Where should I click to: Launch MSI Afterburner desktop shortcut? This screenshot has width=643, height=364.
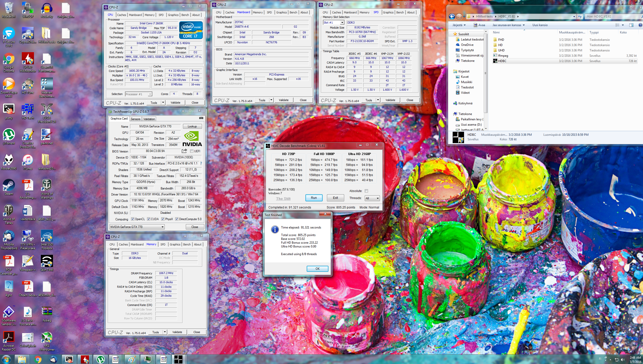tap(47, 341)
